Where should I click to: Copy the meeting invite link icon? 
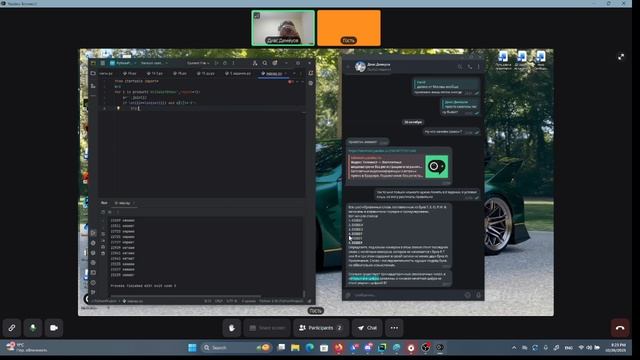pyautogui.click(x=12, y=328)
